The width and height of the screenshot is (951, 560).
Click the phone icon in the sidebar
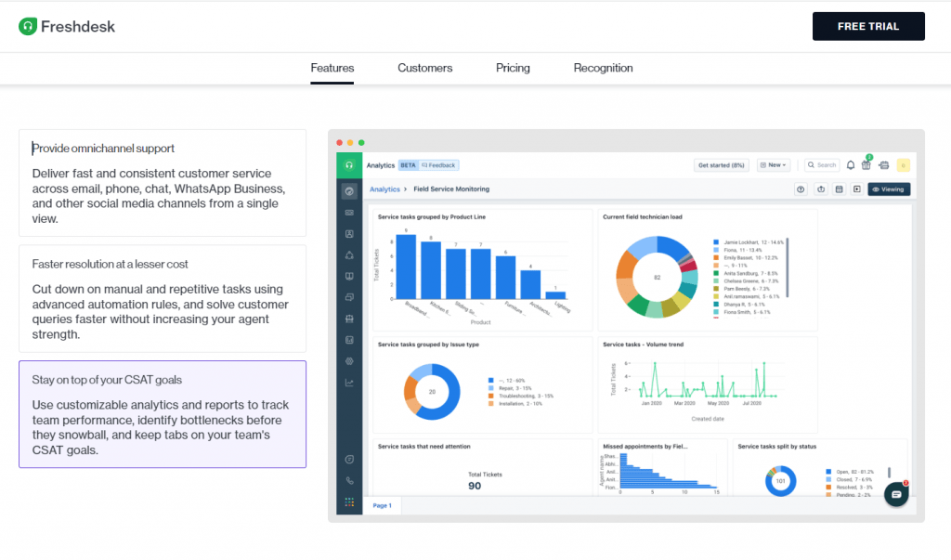click(x=349, y=480)
